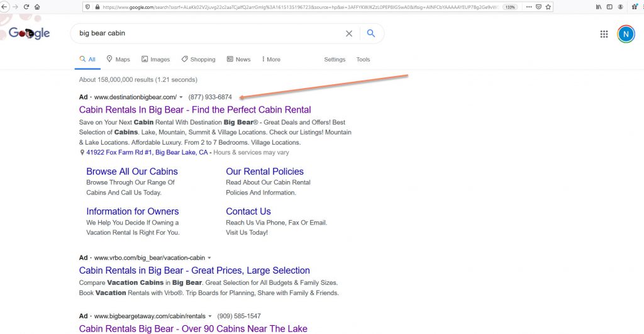This screenshot has height=334, width=644.
Task: Click www.vrbo.com/big_bear/vacation-cabin URL text
Action: (150, 258)
